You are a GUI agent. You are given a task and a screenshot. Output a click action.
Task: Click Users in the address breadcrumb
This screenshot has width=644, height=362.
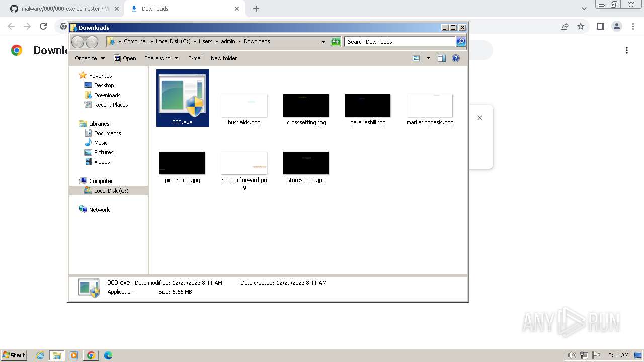[205, 41]
